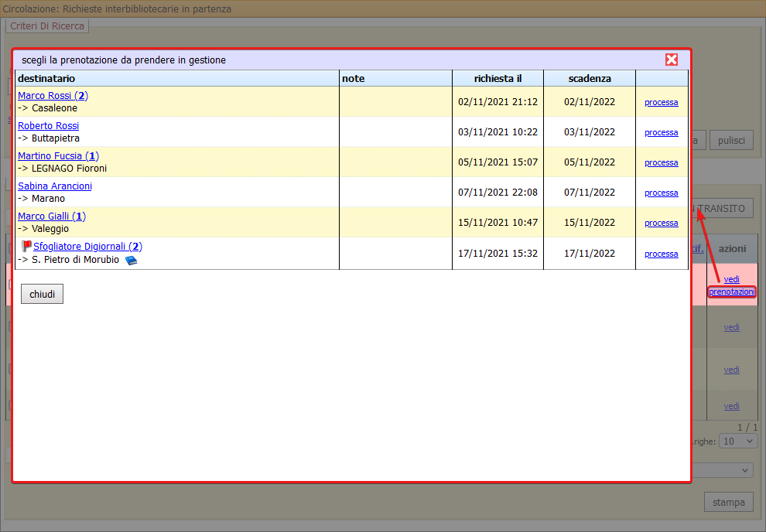Switch to the Criteri Di Ricerca tab

47,26
